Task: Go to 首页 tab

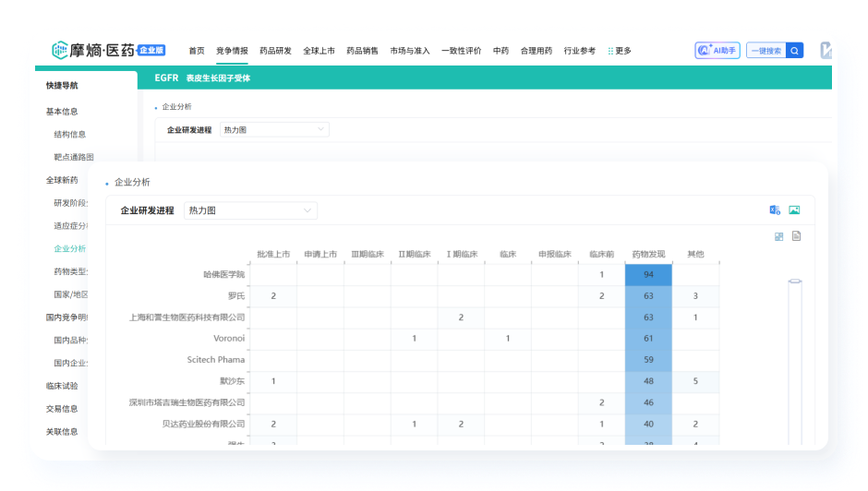Action: [x=197, y=51]
